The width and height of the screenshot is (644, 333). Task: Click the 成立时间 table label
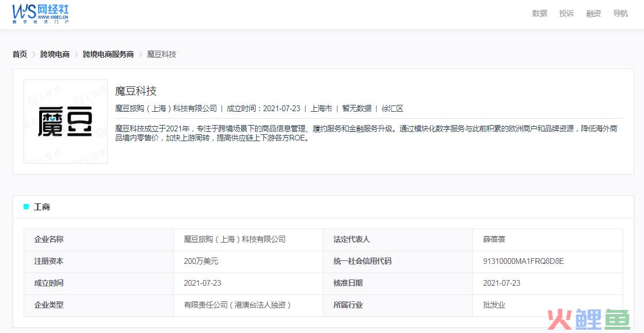49,283
